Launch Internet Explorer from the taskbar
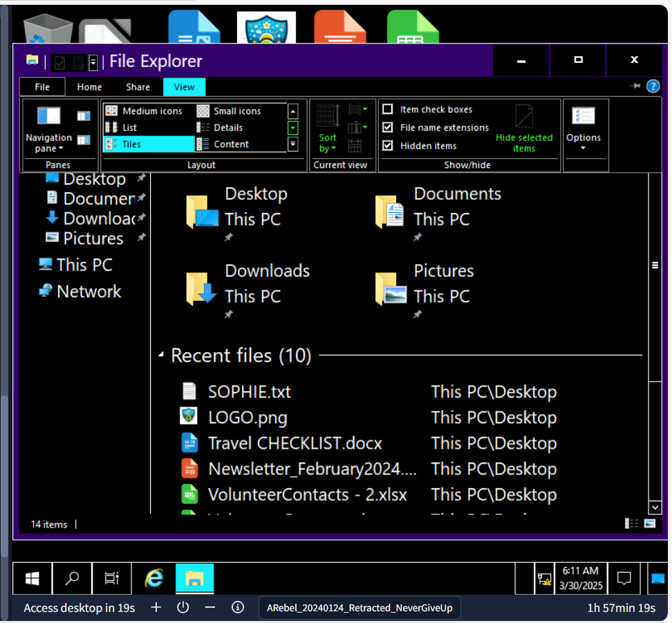The height and width of the screenshot is (623, 672). point(154,578)
